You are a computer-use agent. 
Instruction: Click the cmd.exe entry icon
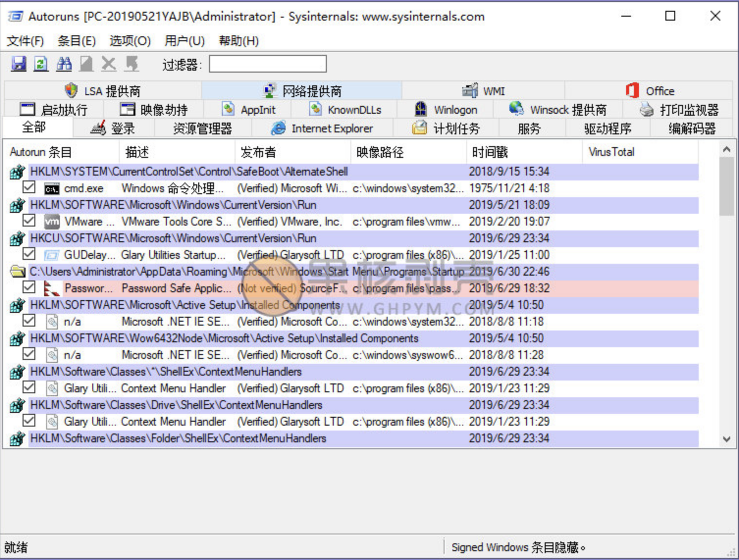[52, 189]
